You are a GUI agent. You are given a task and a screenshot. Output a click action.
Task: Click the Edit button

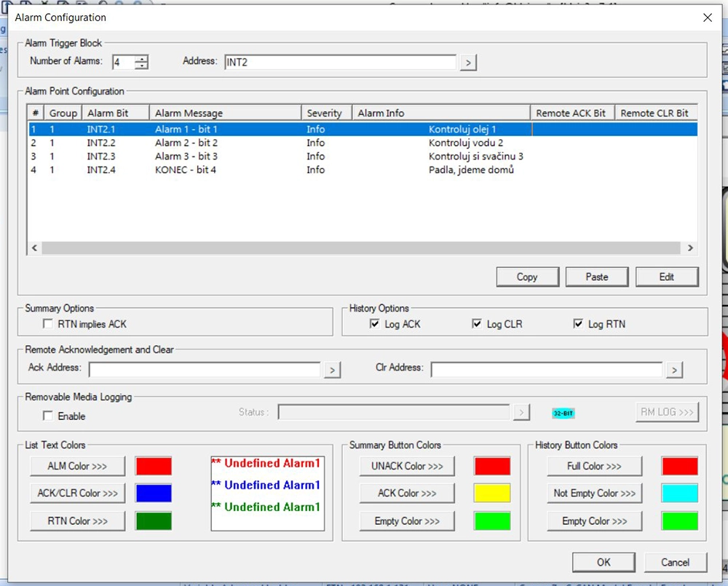pyautogui.click(x=666, y=277)
